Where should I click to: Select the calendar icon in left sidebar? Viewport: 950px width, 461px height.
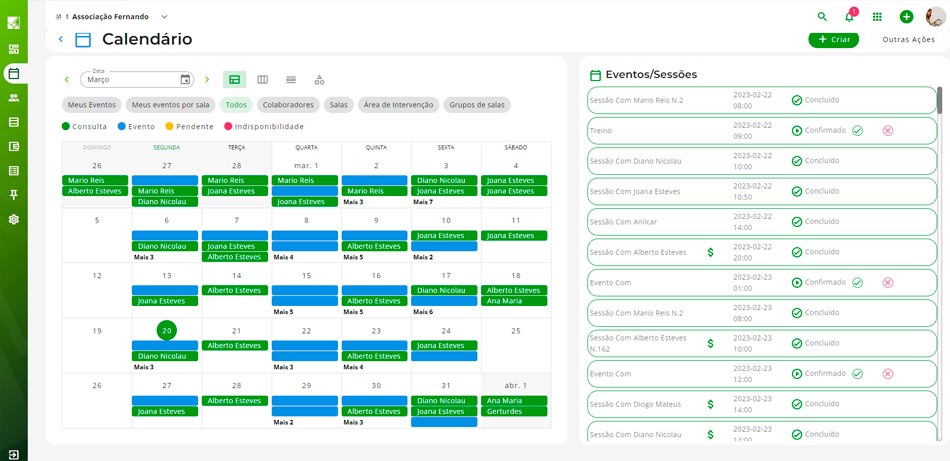pyautogui.click(x=13, y=73)
